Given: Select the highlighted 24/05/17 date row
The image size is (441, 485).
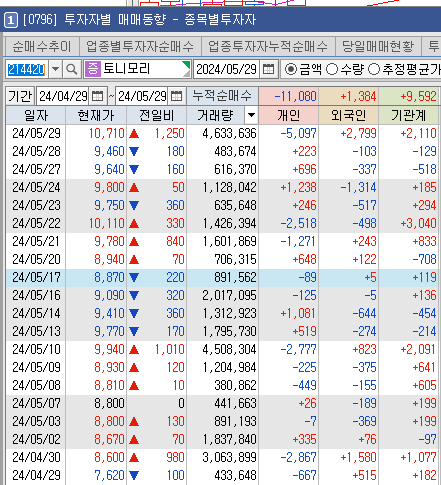Looking at the screenshot, I should coord(36,277).
